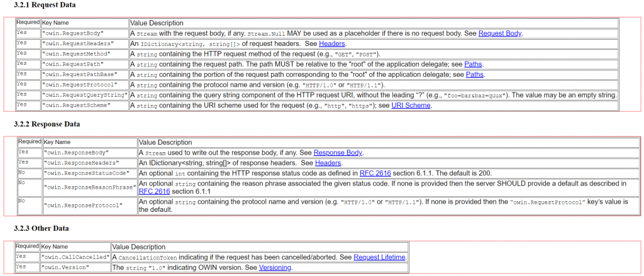Follow Paths link in owin.RequestPath row
This screenshot has height=276, width=644.
[x=474, y=64]
